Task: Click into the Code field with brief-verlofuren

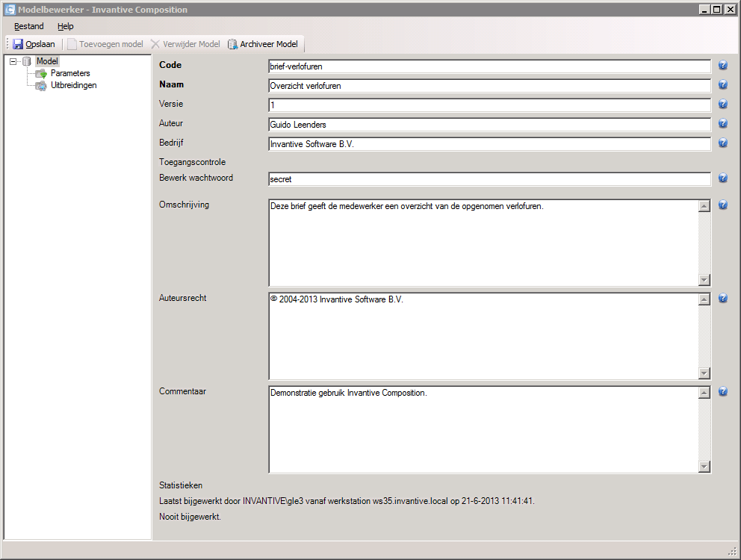Action: tap(489, 66)
